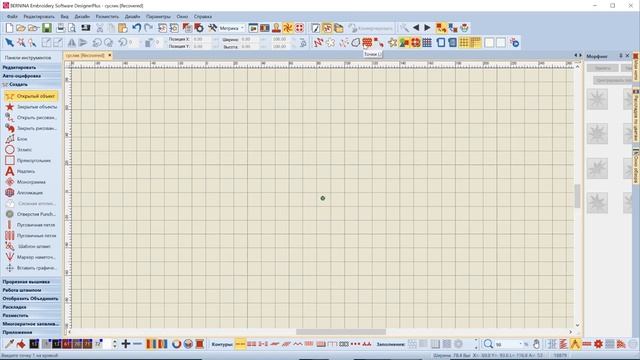Select the Закрытые объекты red star tool
The image size is (640, 360).
pyautogui.click(x=31, y=107)
